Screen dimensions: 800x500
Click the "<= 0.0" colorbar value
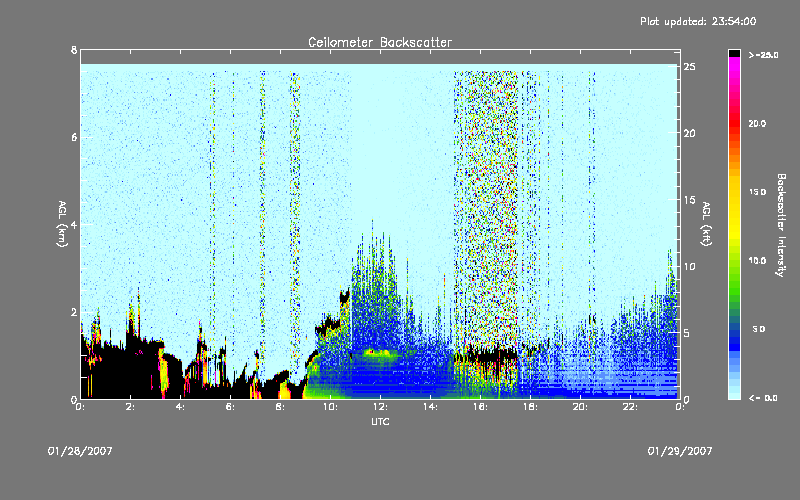(763, 398)
